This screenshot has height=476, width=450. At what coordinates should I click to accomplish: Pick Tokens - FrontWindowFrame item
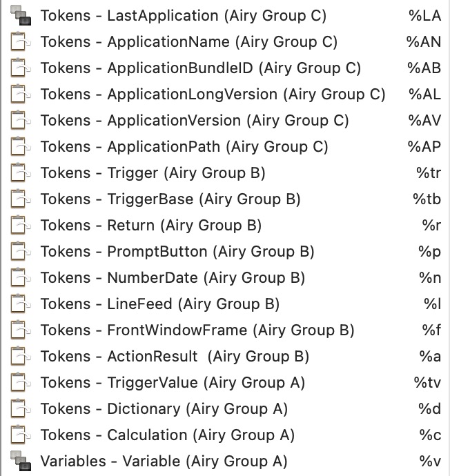[197, 330]
